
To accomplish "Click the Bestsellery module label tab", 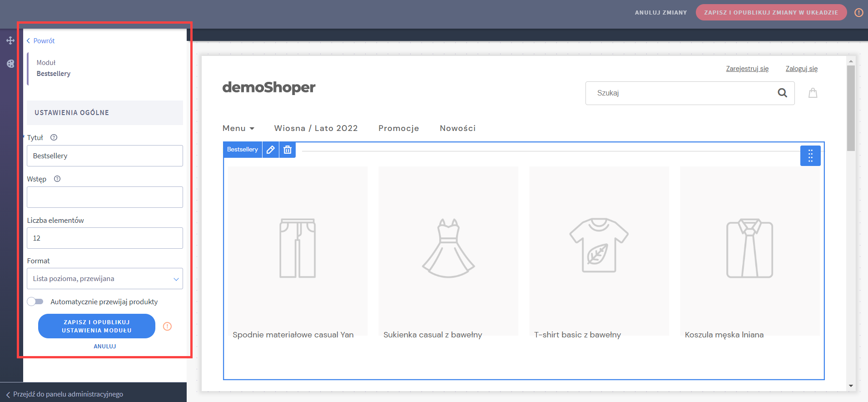I will [x=243, y=150].
